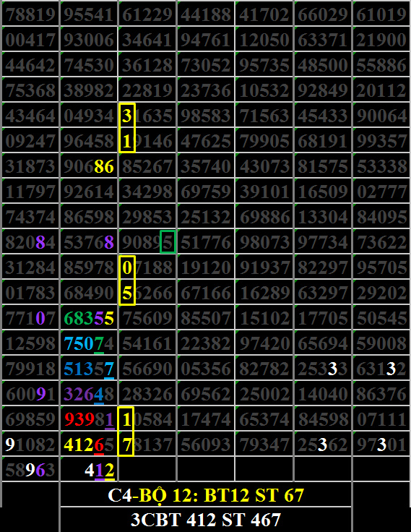The height and width of the screenshot is (532, 411).
Task: Select the 41702 cell
Action: point(264,14)
